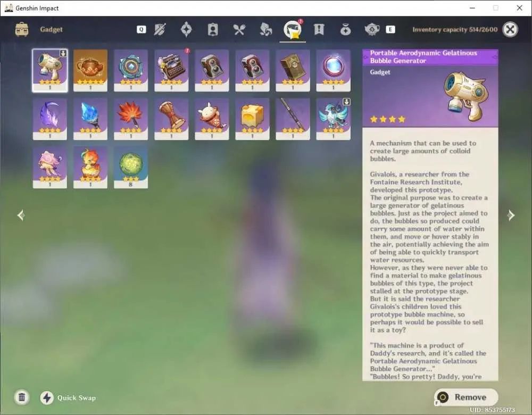532x415 pixels.
Task: Open the Weapons inventory tab
Action: [160, 29]
